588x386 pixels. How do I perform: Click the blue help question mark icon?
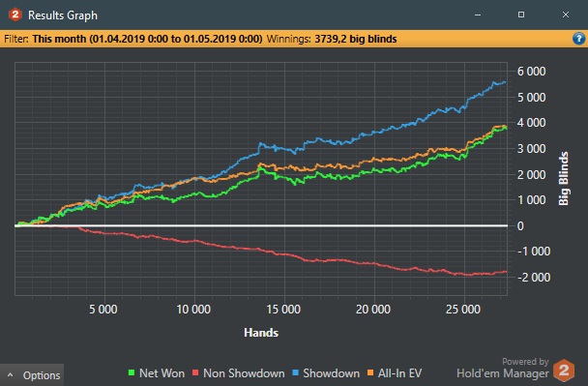(x=578, y=39)
